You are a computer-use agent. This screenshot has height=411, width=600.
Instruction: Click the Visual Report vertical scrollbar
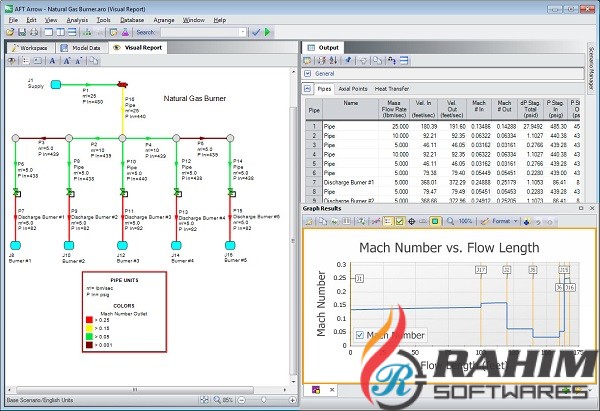click(x=293, y=242)
